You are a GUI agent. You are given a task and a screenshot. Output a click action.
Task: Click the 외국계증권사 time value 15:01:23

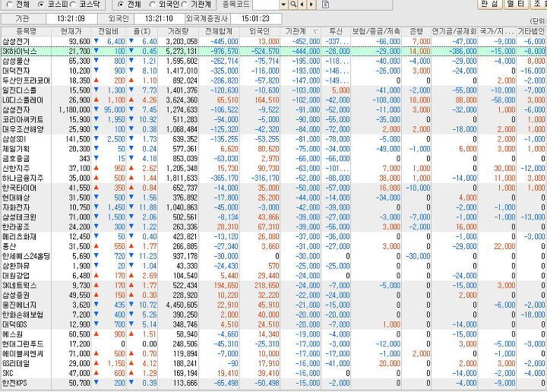pyautogui.click(x=256, y=18)
